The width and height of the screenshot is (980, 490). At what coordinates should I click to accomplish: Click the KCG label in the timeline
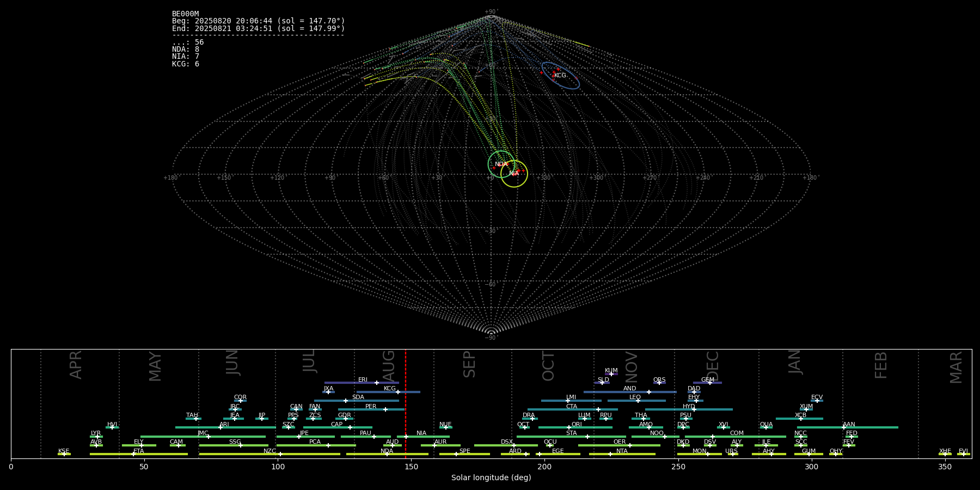[x=390, y=389]
